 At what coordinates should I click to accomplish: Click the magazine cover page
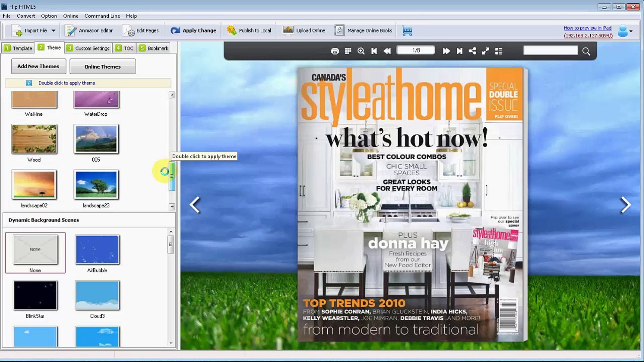410,204
